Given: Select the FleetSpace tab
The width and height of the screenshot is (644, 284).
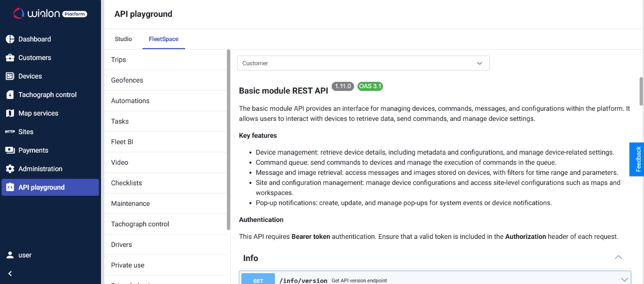Looking at the screenshot, I should coord(163,39).
